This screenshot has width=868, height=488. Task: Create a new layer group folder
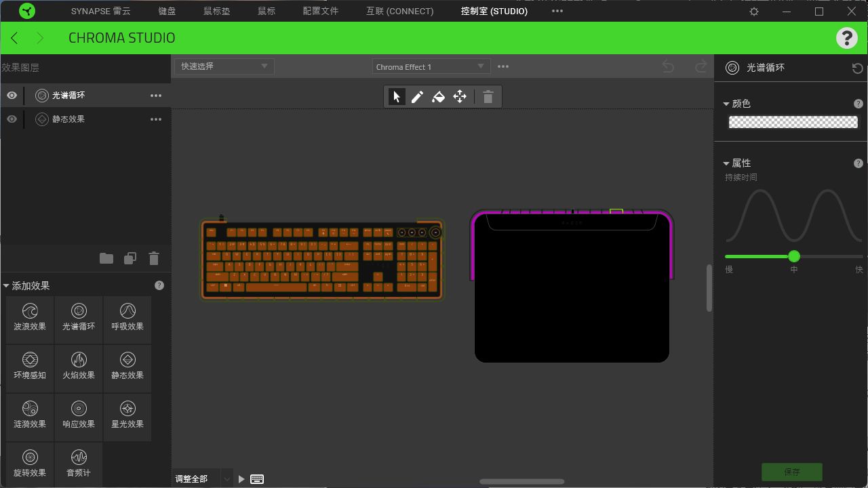click(106, 258)
